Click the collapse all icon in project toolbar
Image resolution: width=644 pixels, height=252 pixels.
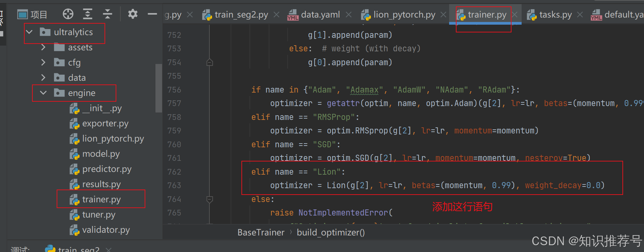(x=108, y=14)
